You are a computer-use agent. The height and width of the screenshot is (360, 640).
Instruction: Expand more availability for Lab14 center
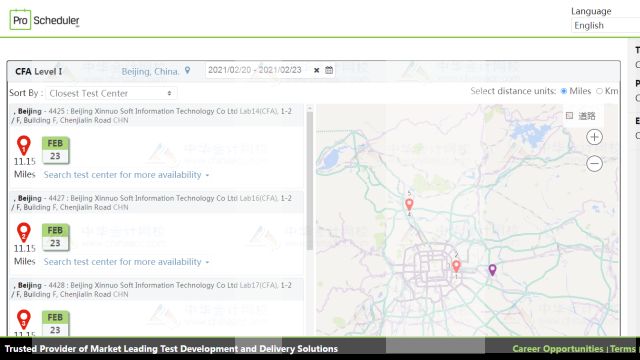click(126, 175)
